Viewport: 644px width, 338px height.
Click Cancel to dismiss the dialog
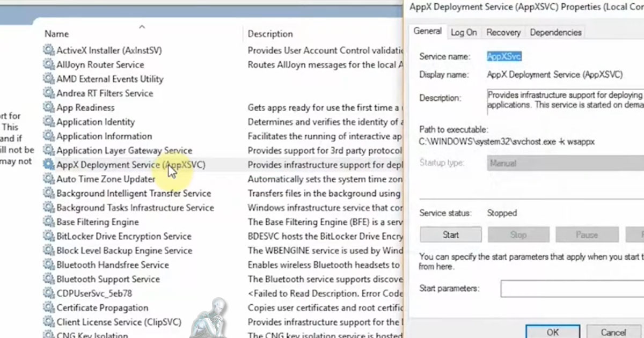(613, 332)
